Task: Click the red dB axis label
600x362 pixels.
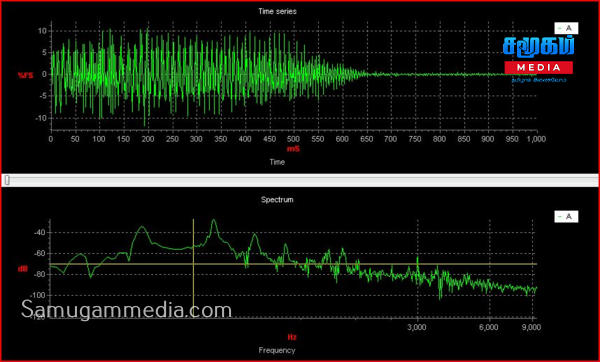Action: (23, 269)
